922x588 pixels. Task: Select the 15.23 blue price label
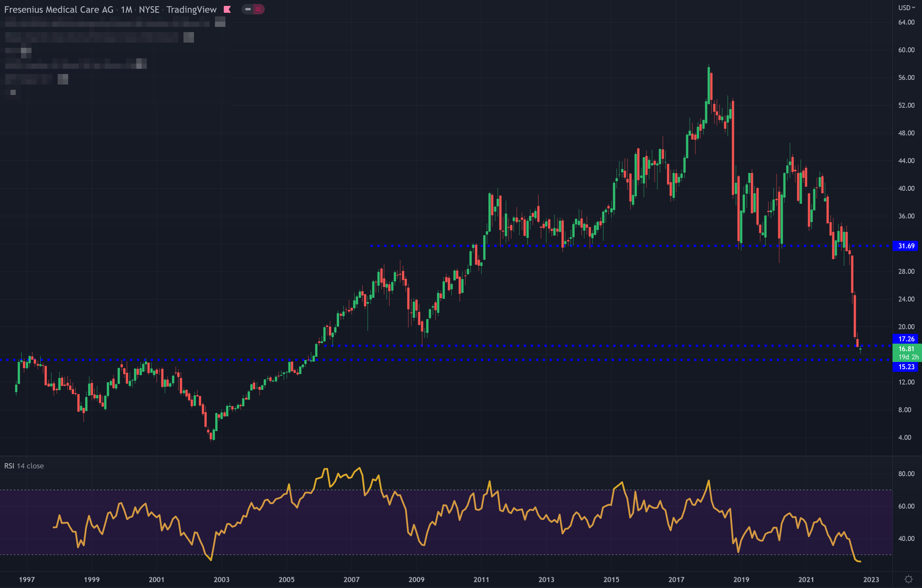(x=906, y=367)
